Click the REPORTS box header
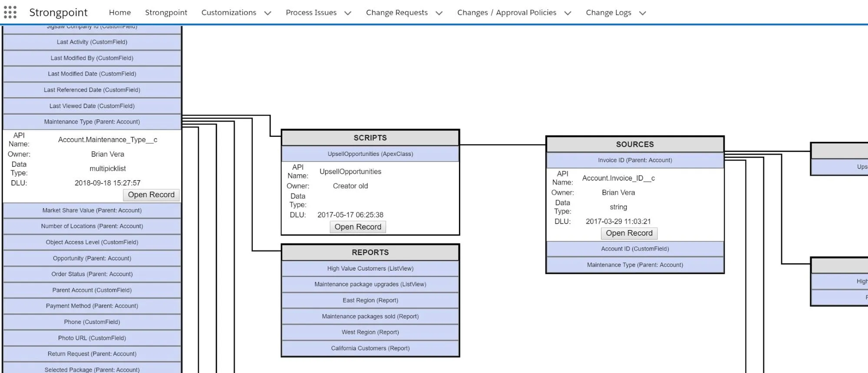The height and width of the screenshot is (373, 868). coord(370,252)
